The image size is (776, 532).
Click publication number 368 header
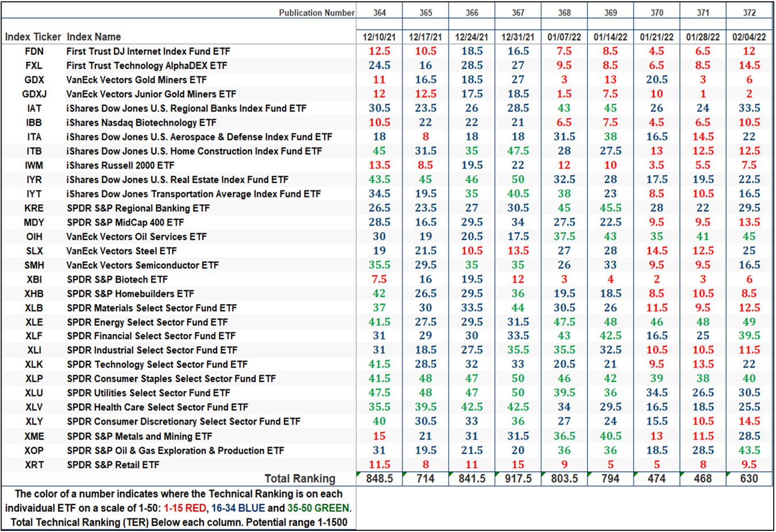coord(564,13)
